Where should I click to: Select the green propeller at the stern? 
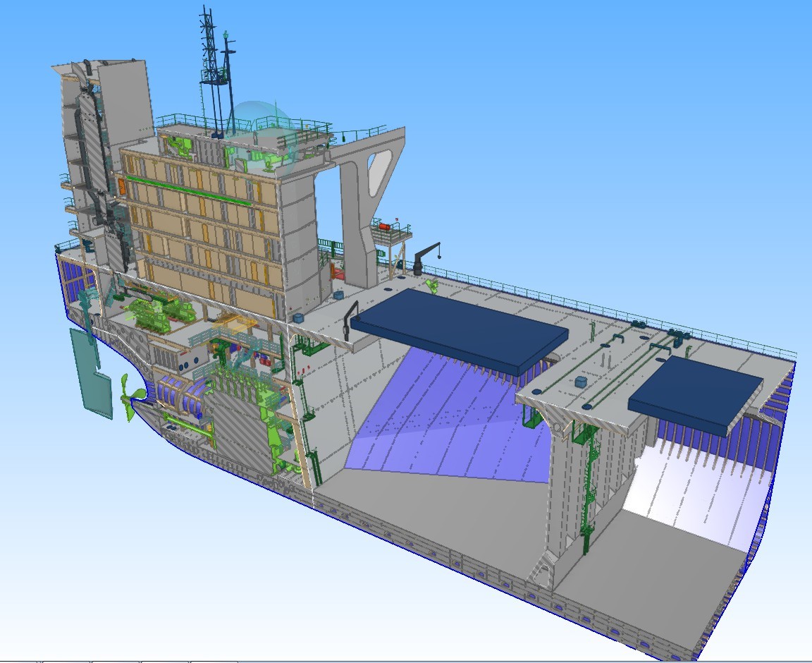coord(129,399)
